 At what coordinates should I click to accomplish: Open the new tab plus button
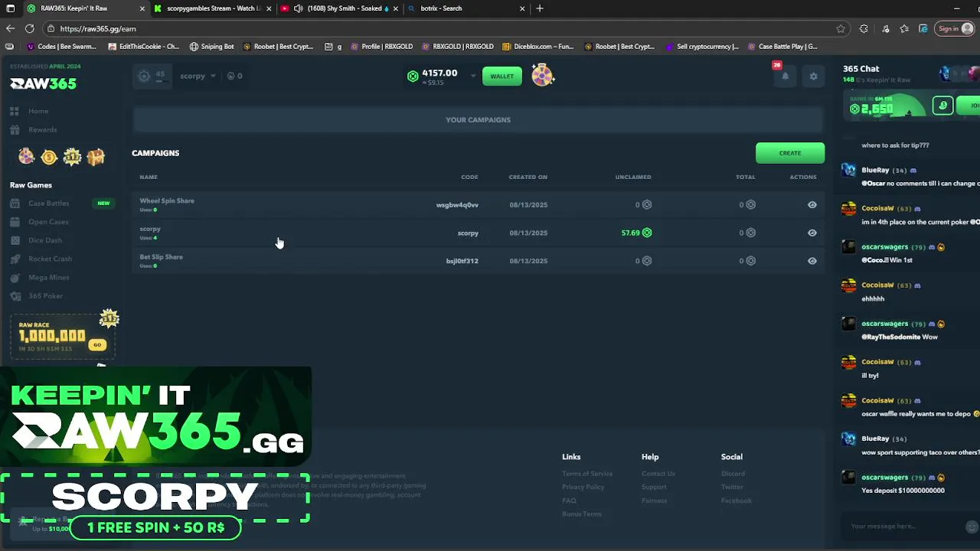coord(540,8)
